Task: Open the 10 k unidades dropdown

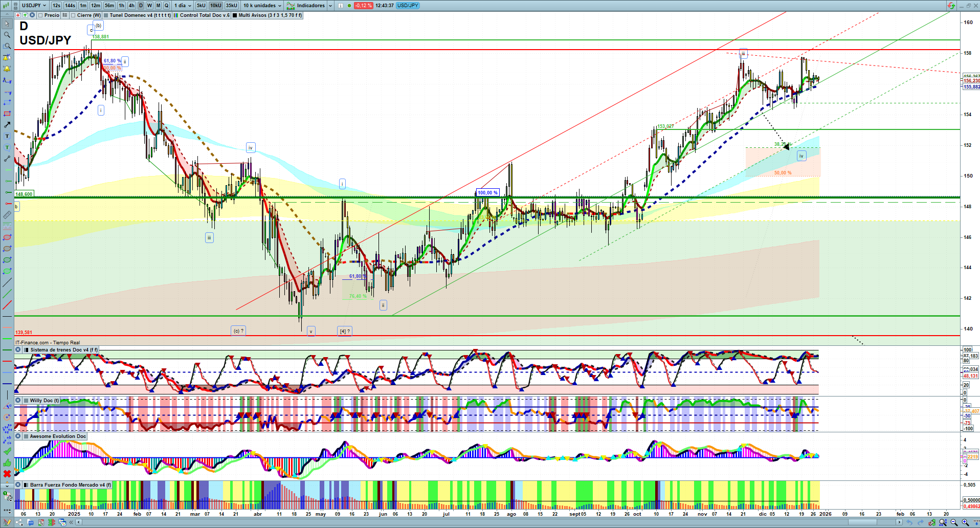Action: tap(262, 6)
